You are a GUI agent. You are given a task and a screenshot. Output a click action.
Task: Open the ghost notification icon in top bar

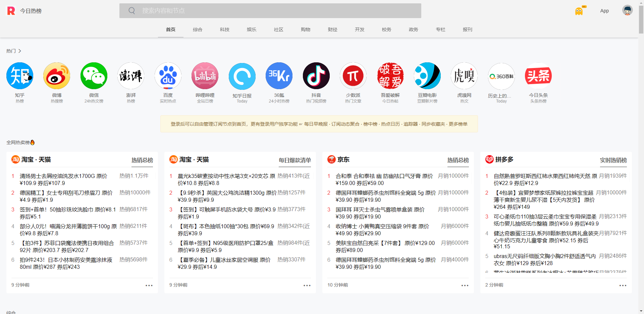579,10
